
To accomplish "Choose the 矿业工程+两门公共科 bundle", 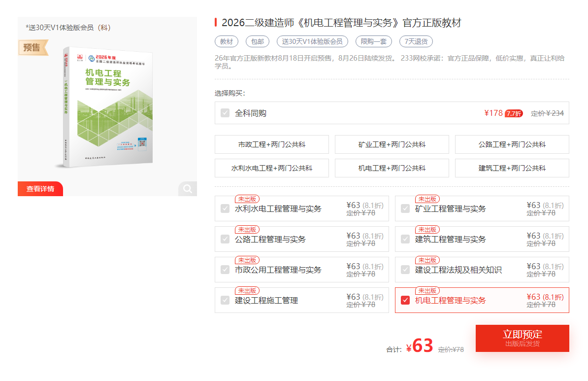I will coord(392,144).
